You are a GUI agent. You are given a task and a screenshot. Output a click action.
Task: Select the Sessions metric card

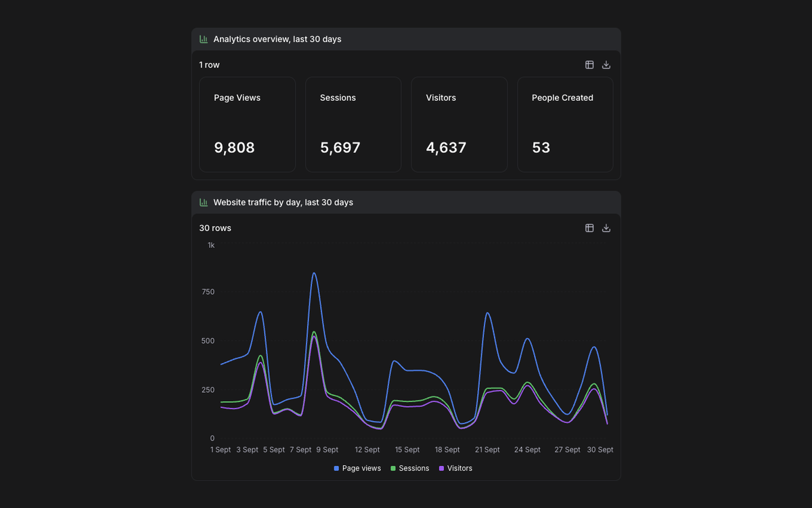pyautogui.click(x=353, y=125)
